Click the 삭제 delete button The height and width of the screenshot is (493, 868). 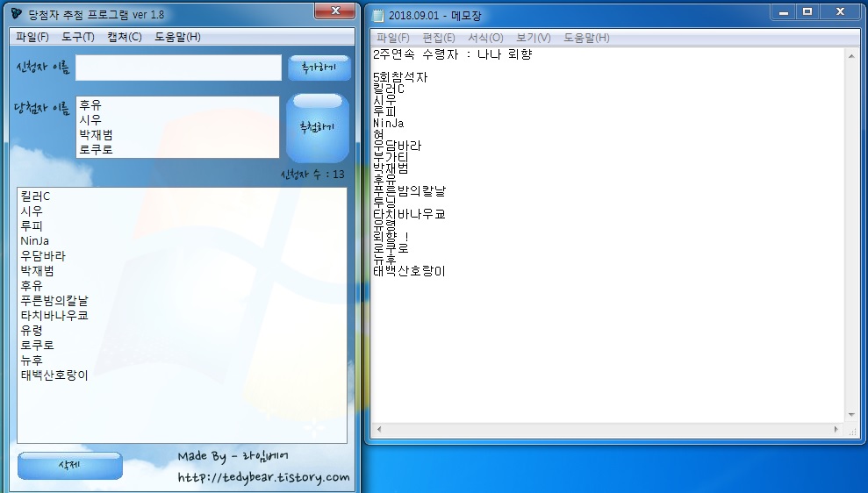tap(69, 465)
